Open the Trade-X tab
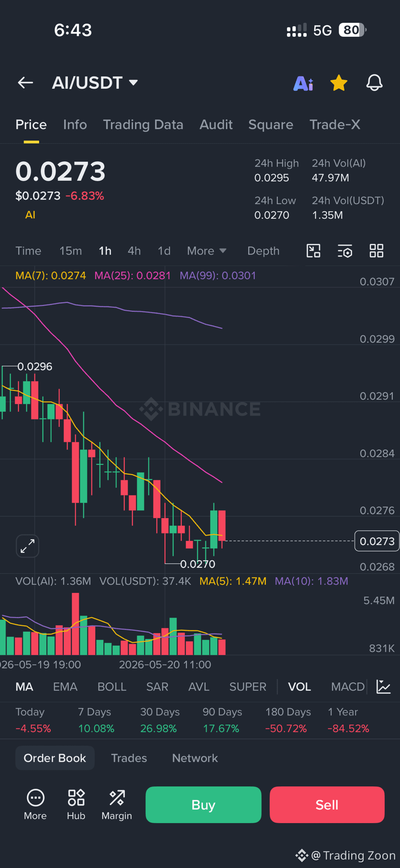This screenshot has width=400, height=868. point(335,125)
